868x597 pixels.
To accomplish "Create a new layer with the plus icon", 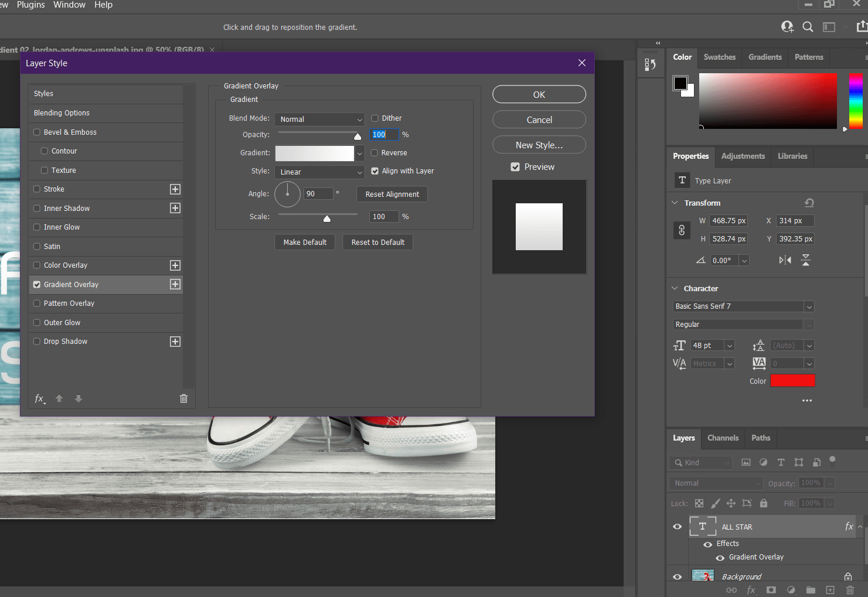I will pyautogui.click(x=830, y=590).
